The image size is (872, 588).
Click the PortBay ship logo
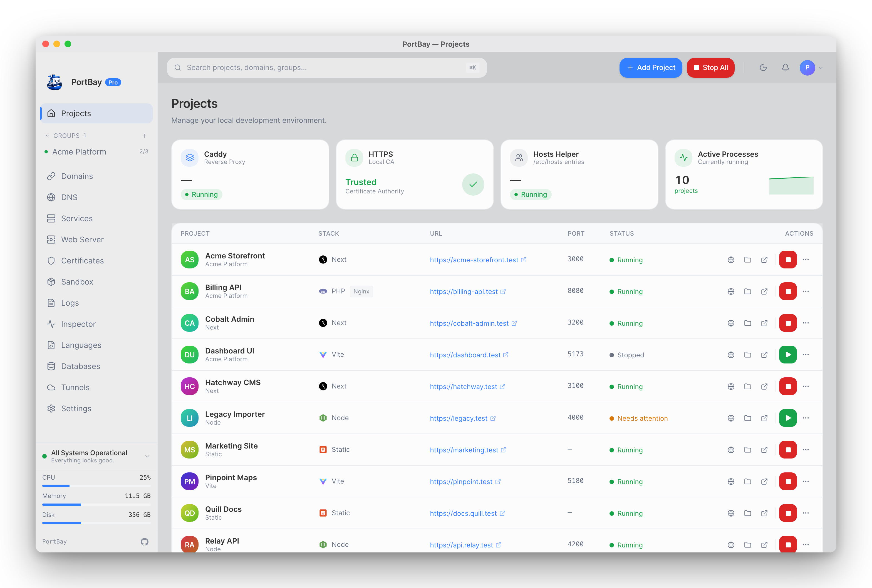click(55, 82)
